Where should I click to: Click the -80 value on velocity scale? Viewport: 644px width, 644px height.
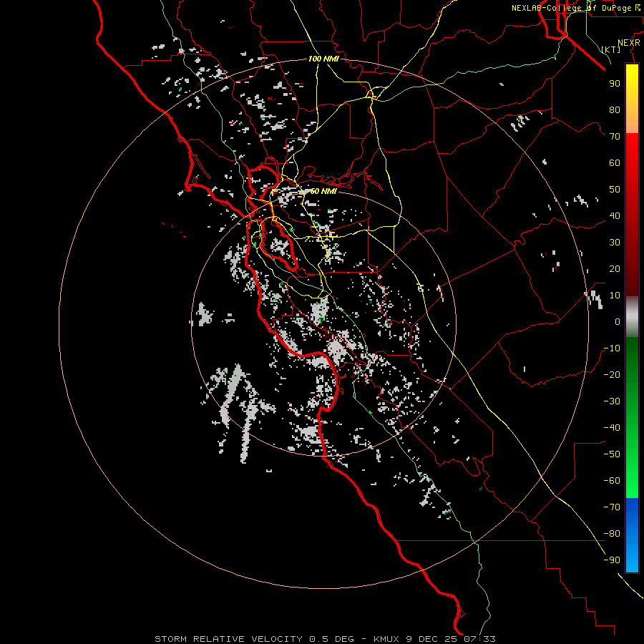[612, 534]
